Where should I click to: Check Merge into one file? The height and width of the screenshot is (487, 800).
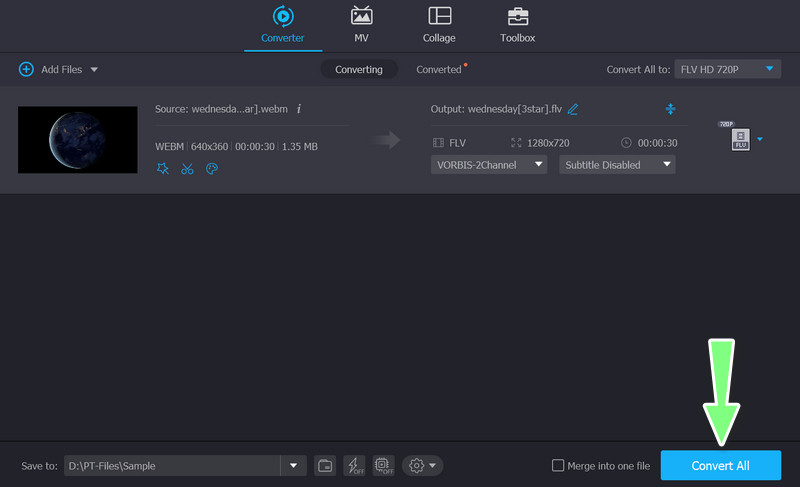pos(558,466)
